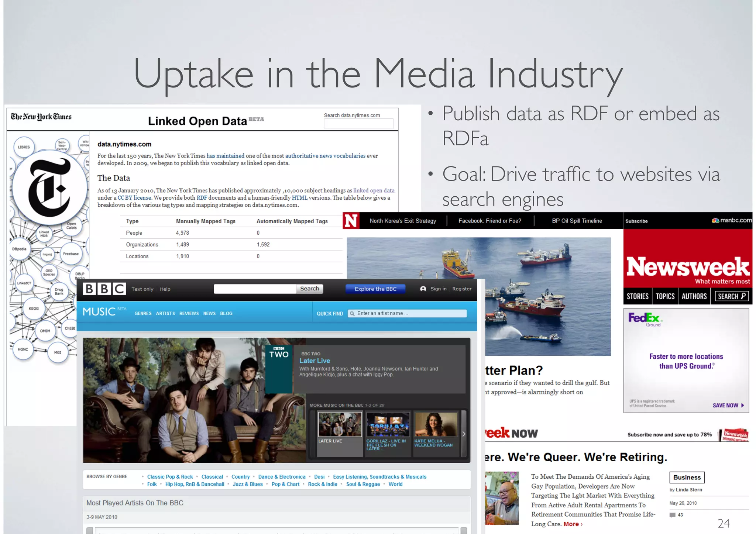Click the large NYT 'T' emblem
The image size is (756, 534).
tap(49, 187)
